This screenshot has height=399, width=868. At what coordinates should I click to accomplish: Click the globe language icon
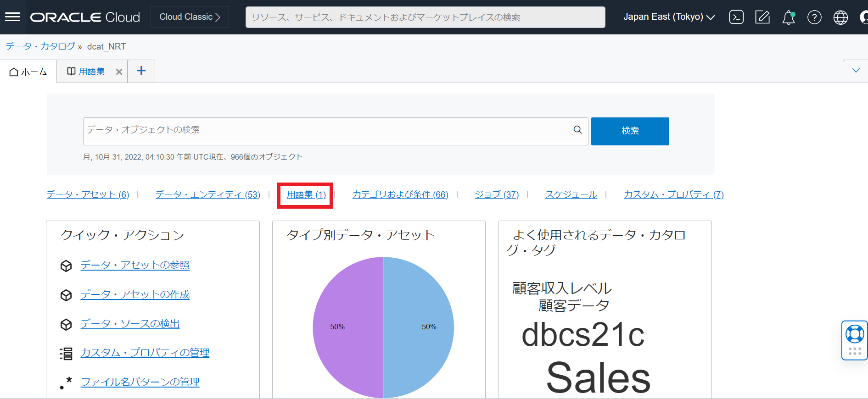(x=840, y=17)
